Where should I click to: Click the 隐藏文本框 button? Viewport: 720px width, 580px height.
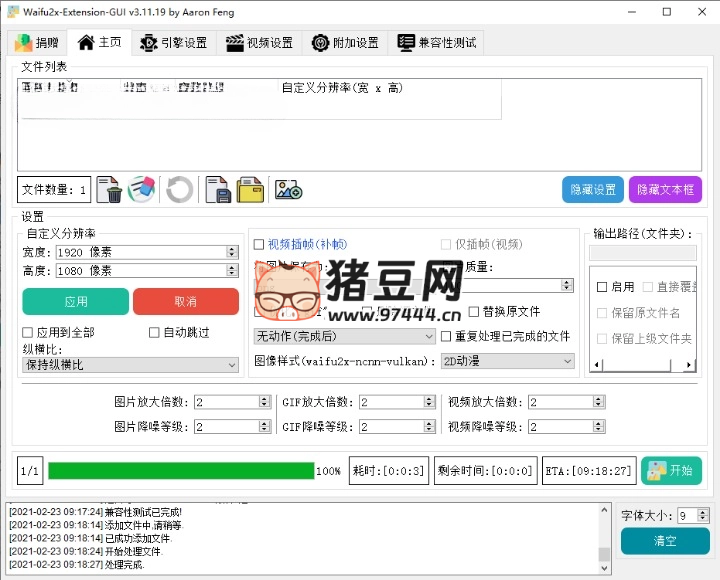tap(665, 189)
